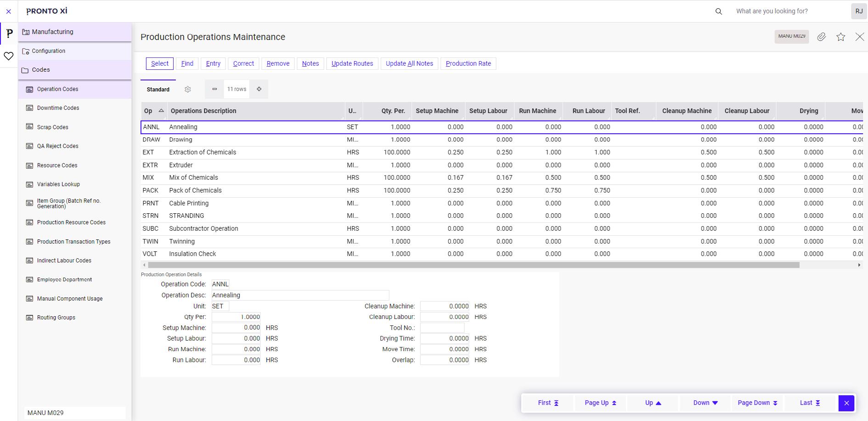Click the search magnifier icon
The height and width of the screenshot is (421, 868).
(x=719, y=11)
